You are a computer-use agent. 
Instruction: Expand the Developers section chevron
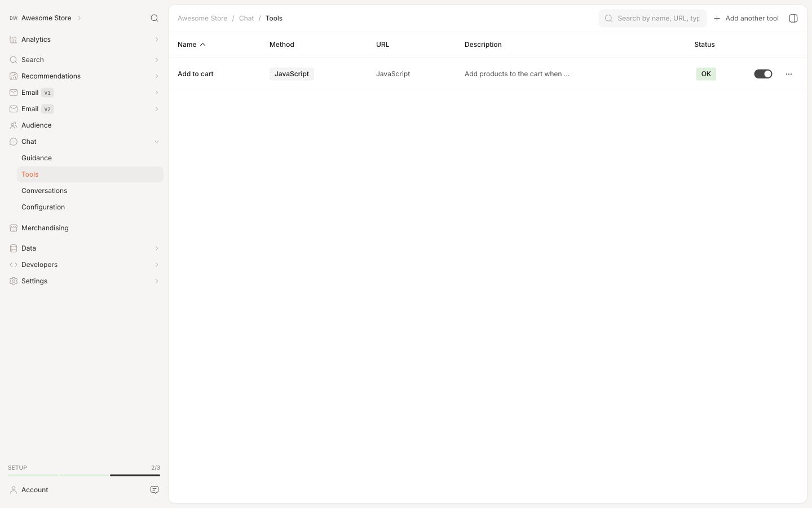tap(157, 265)
